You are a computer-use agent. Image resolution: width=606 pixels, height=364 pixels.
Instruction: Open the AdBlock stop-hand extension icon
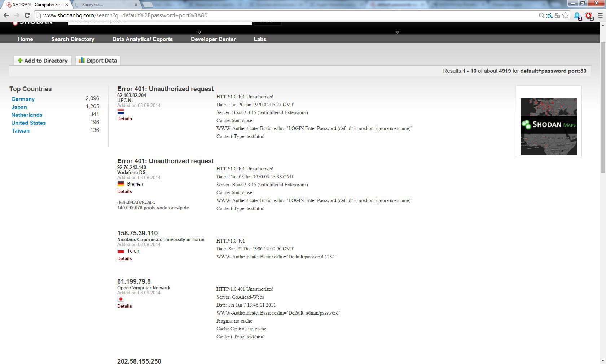589,15
